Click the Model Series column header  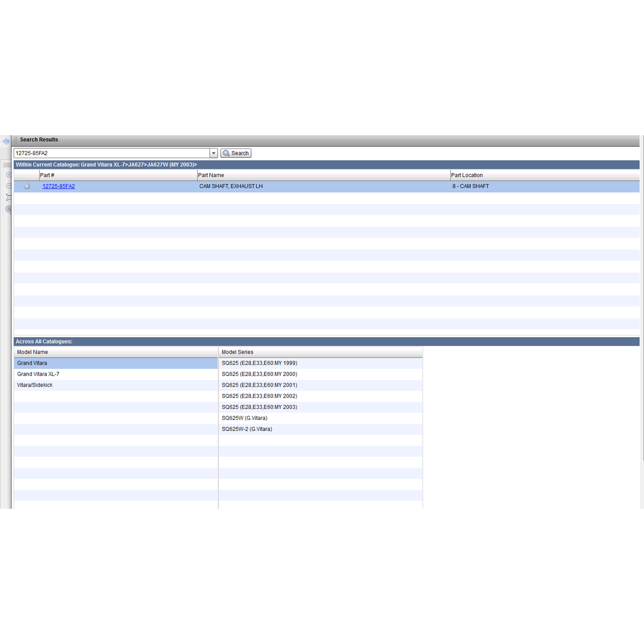pyautogui.click(x=237, y=352)
